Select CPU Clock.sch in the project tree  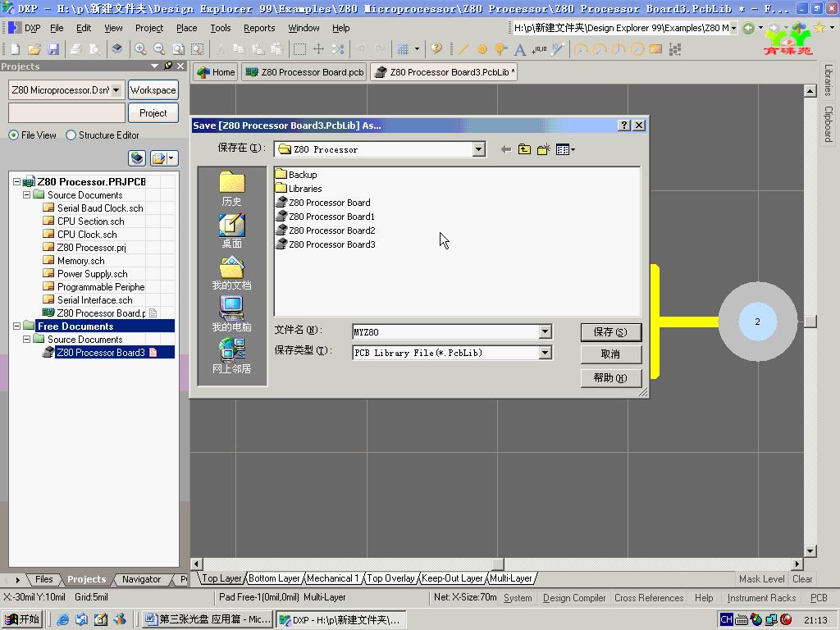[x=87, y=234]
